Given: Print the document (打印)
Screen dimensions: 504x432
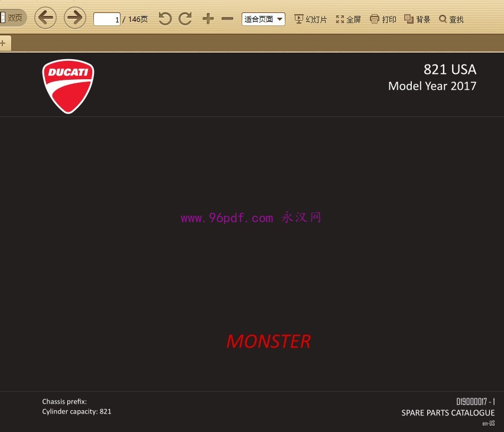Looking at the screenshot, I should pyautogui.click(x=383, y=20).
